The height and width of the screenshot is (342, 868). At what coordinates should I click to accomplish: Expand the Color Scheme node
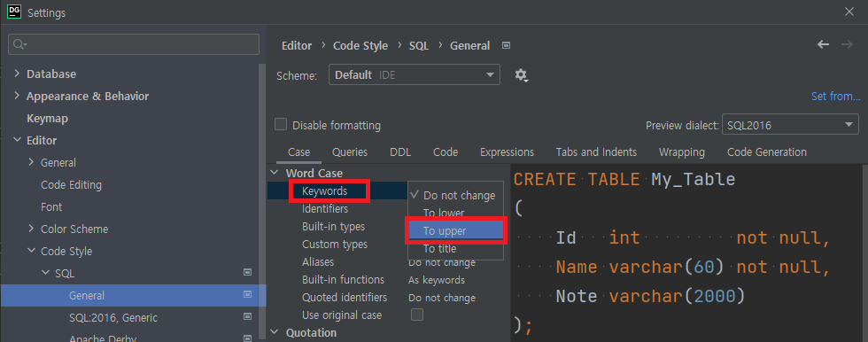[31, 229]
